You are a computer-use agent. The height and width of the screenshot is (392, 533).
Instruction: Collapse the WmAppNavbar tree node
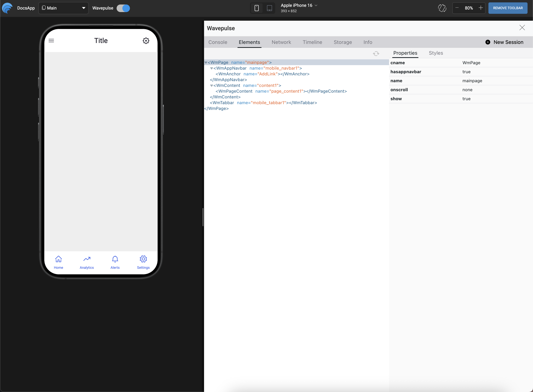[211, 68]
